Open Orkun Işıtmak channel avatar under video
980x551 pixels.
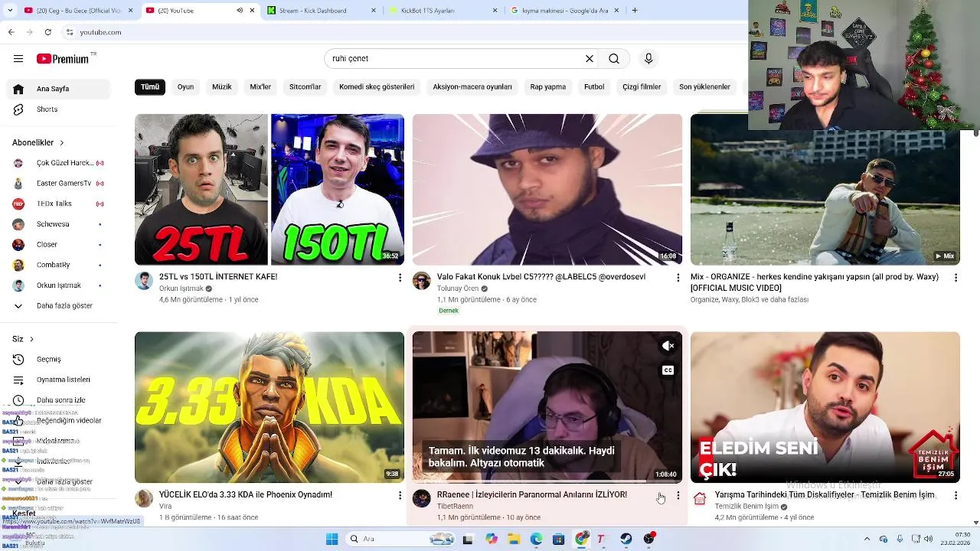144,281
